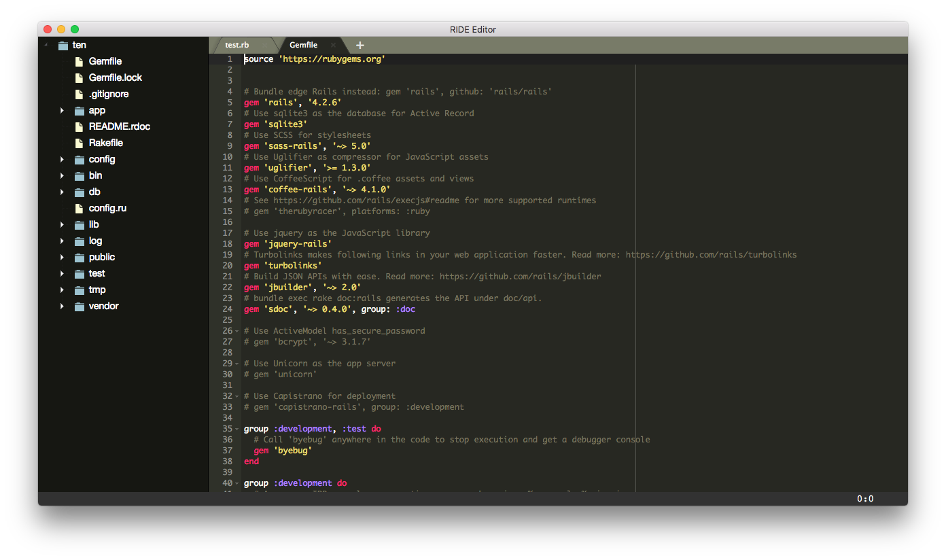The image size is (946, 560).
Task: Open README.rdoc from the file tree
Action: pyautogui.click(x=119, y=126)
